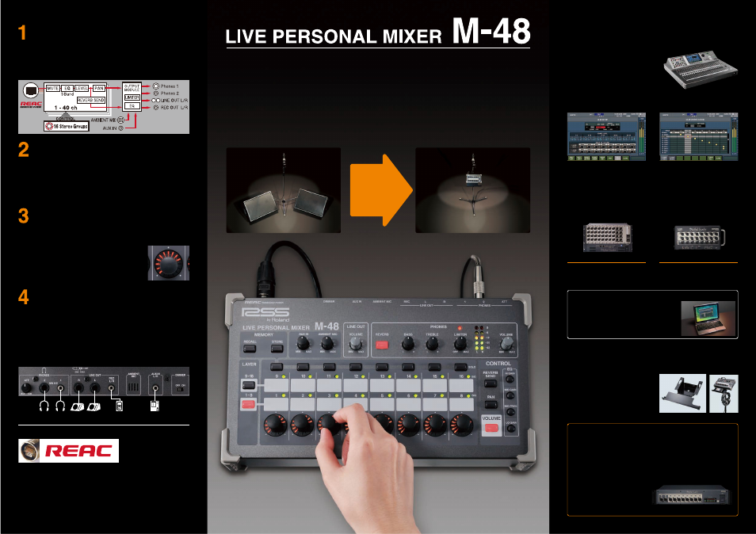This screenshot has height=534, width=756.
Task: Toggle the red REVERB button in PHONES section
Action: click(382, 345)
